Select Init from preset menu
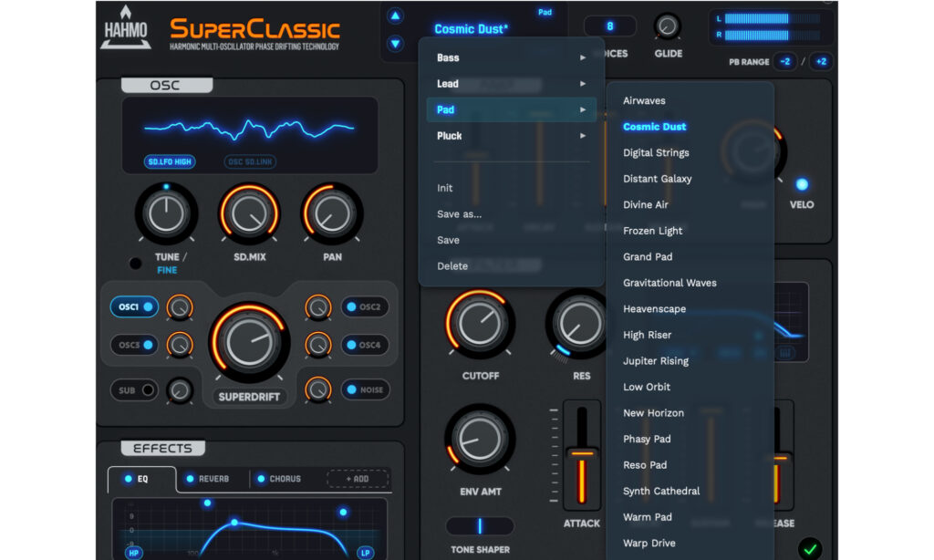Image resolution: width=934 pixels, height=560 pixels. (x=445, y=188)
